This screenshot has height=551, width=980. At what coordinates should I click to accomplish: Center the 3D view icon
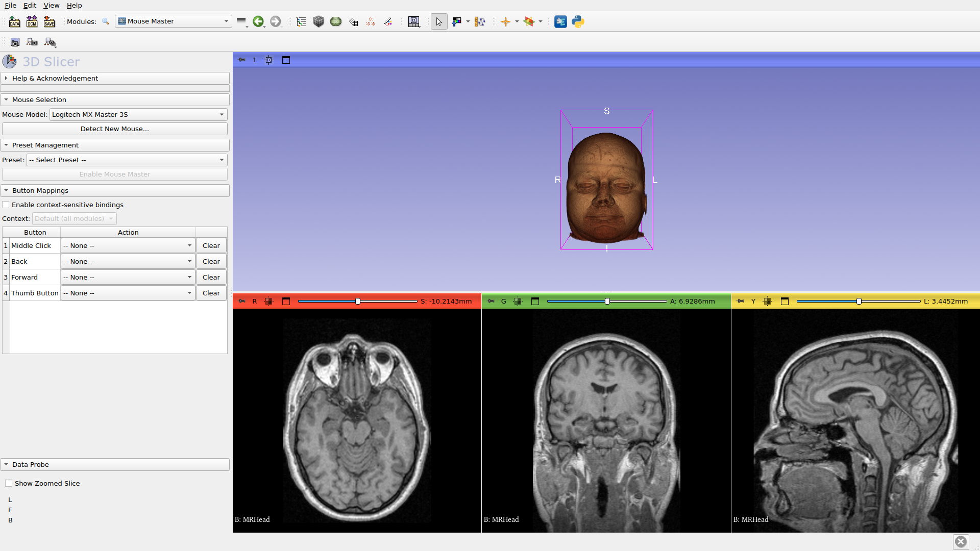pos(269,60)
